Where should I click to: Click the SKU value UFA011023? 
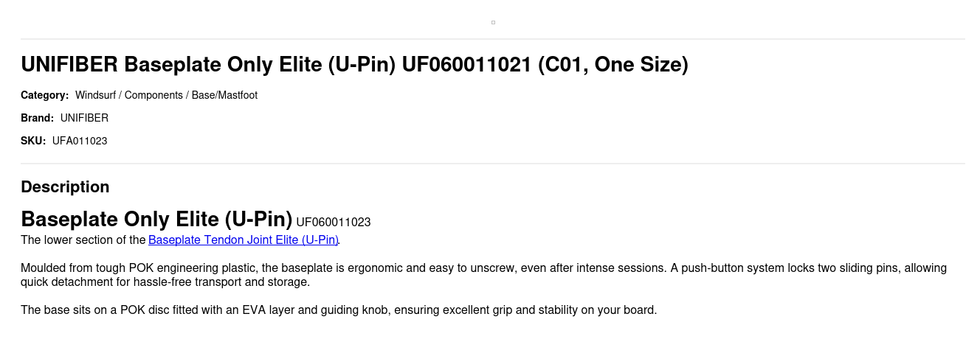coord(80,141)
